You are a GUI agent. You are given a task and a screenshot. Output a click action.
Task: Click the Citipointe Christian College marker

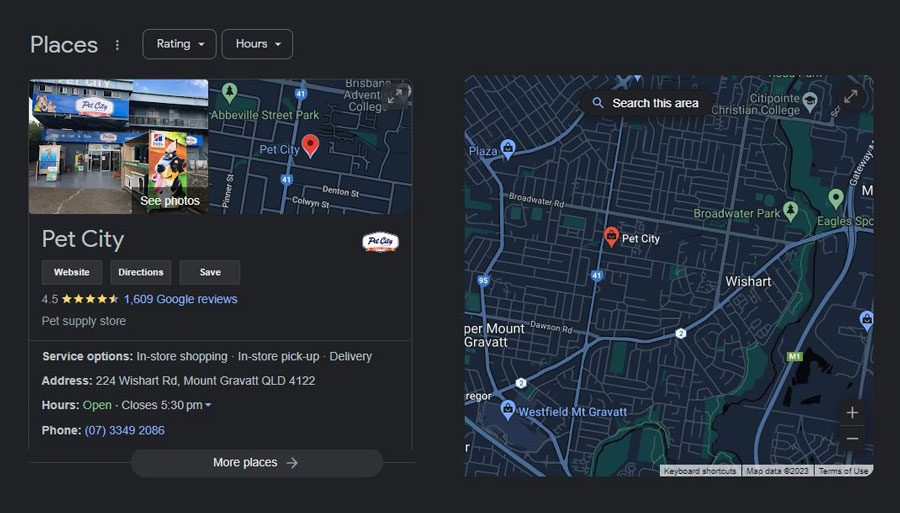(x=810, y=102)
